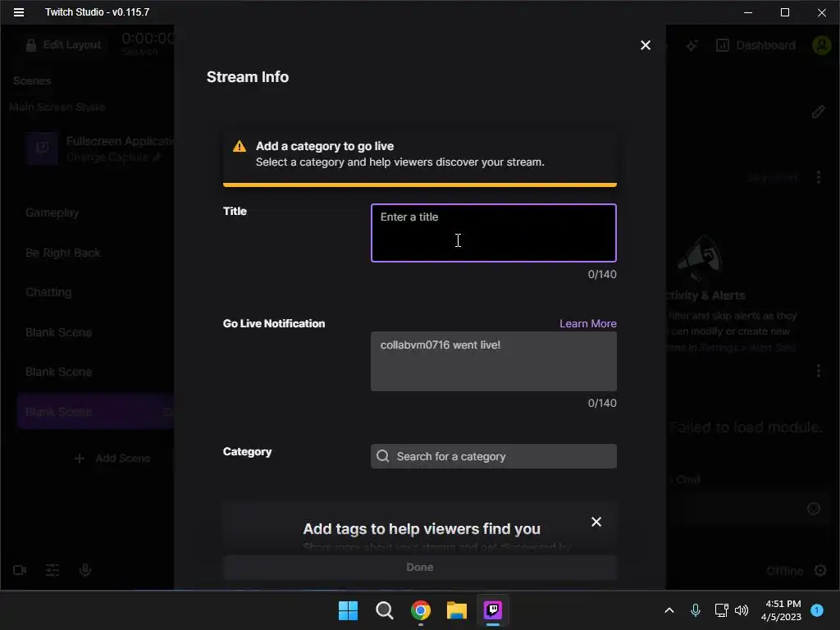Image resolution: width=840 pixels, height=630 pixels.
Task: Open the notification badge in taskbar
Action: (x=817, y=610)
